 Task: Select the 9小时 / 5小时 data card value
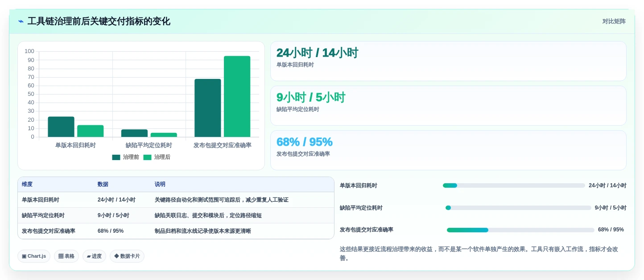coord(311,98)
